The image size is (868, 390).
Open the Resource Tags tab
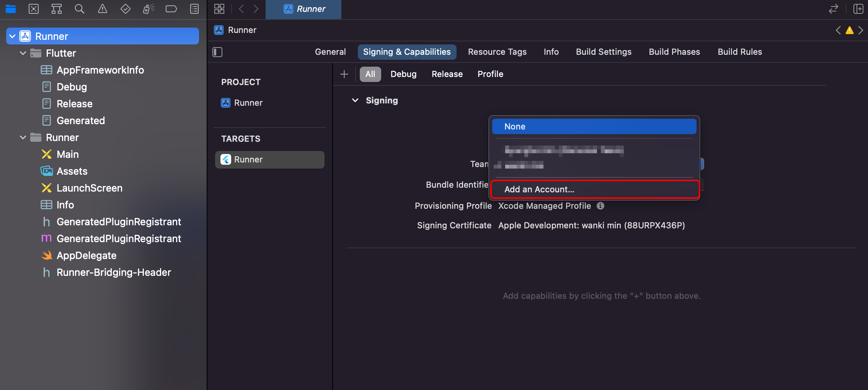(x=497, y=52)
